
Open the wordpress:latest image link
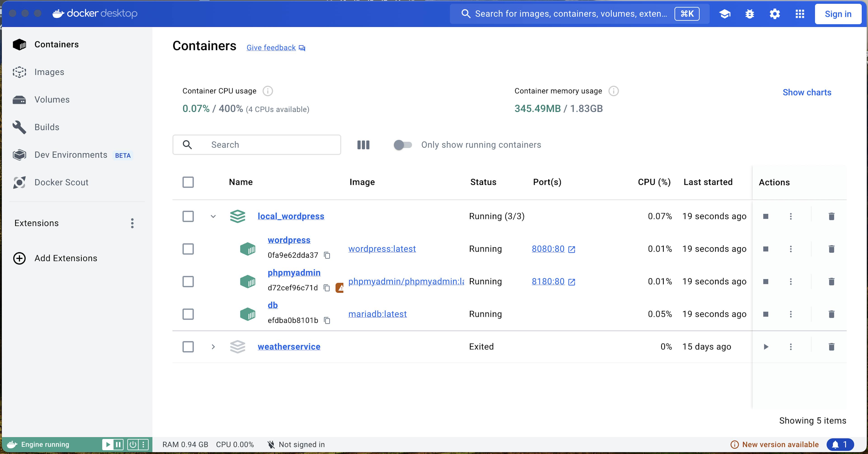(x=382, y=249)
